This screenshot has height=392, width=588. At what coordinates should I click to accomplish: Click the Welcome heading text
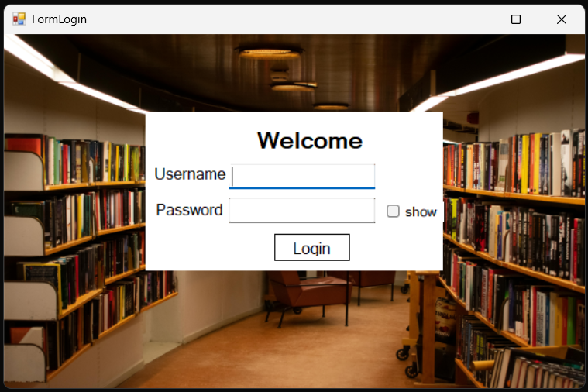[x=309, y=141]
